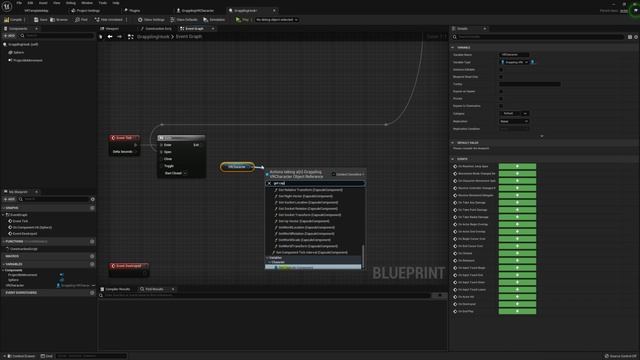This screenshot has width=640, height=360.
Task: Click the Simulation toolbar button
Action: (x=214, y=20)
